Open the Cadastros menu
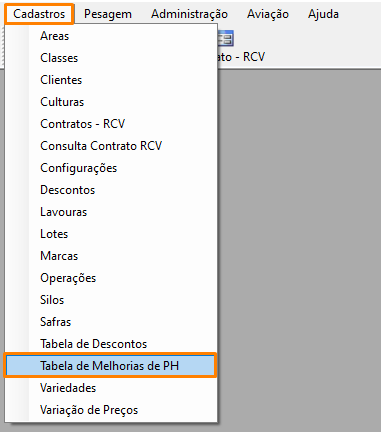This screenshot has width=381, height=432. pos(39,14)
